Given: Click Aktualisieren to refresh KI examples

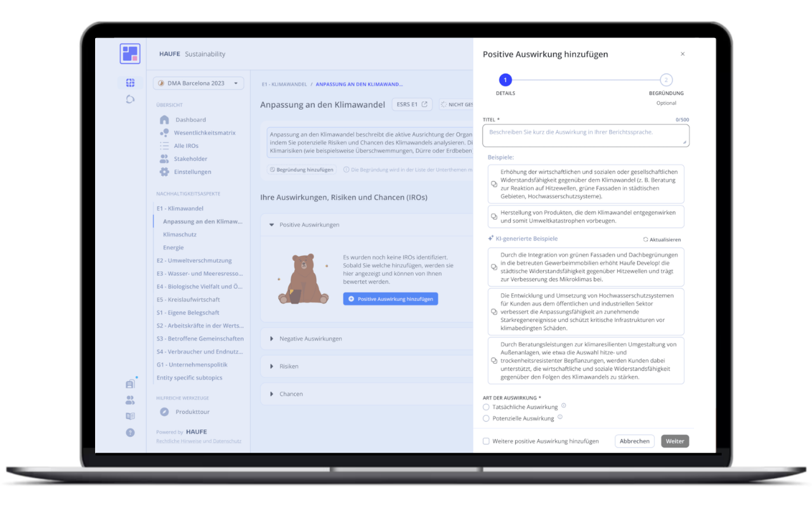Looking at the screenshot, I should click(662, 239).
